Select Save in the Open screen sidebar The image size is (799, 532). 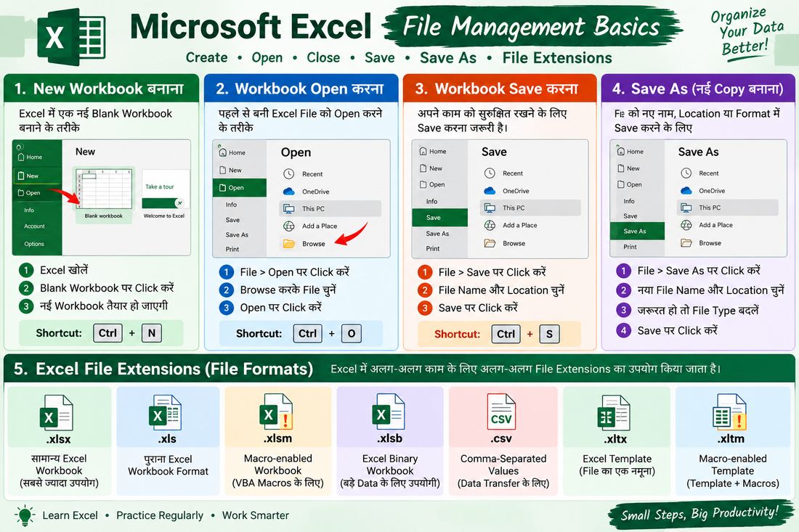point(232,220)
